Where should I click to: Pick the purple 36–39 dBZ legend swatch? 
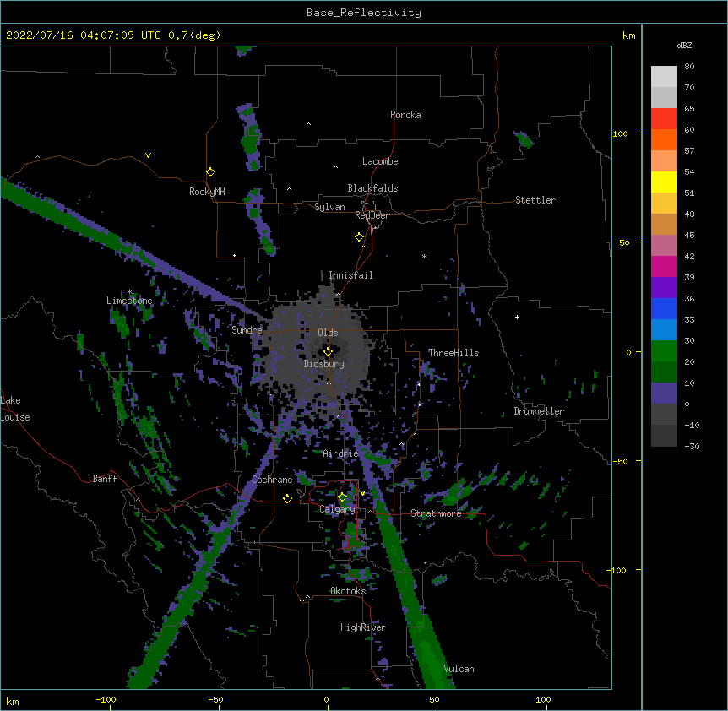[x=664, y=288]
